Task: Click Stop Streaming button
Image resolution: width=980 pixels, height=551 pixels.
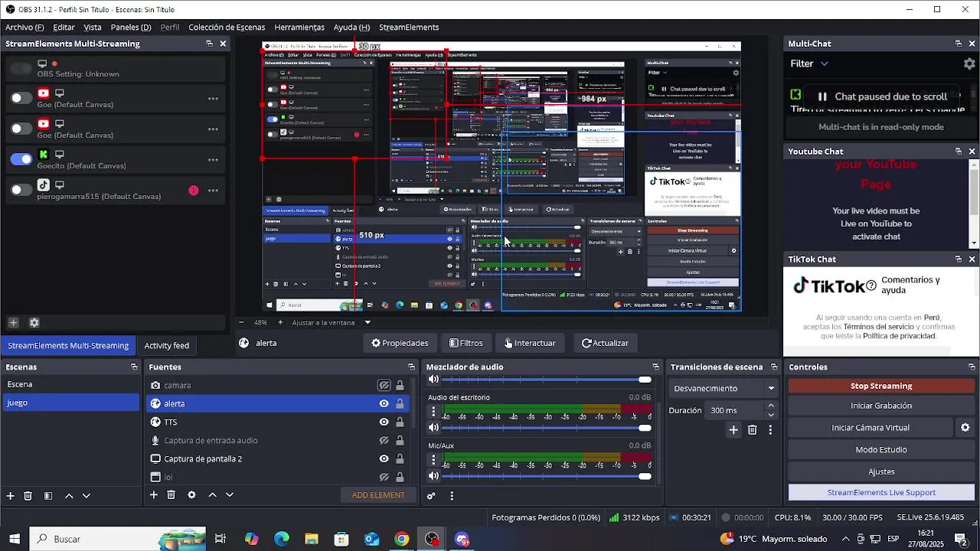Action: (881, 386)
